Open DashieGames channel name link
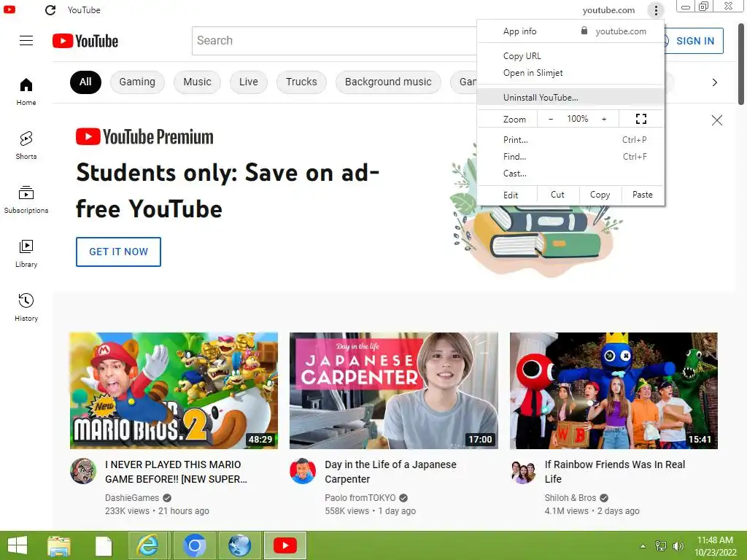 point(132,498)
